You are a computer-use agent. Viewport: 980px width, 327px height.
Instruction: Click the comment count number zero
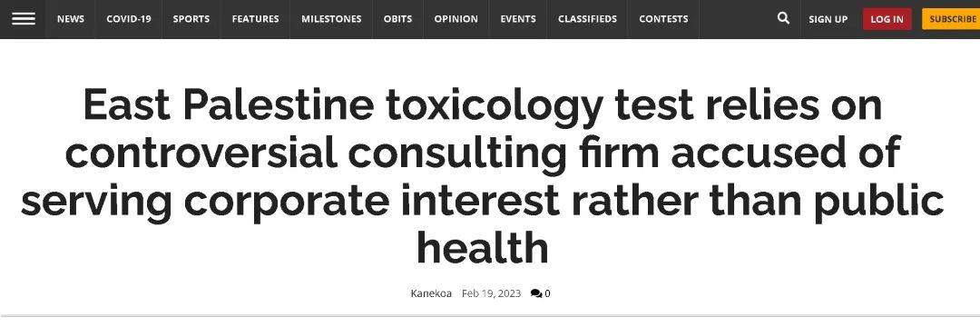(547, 293)
